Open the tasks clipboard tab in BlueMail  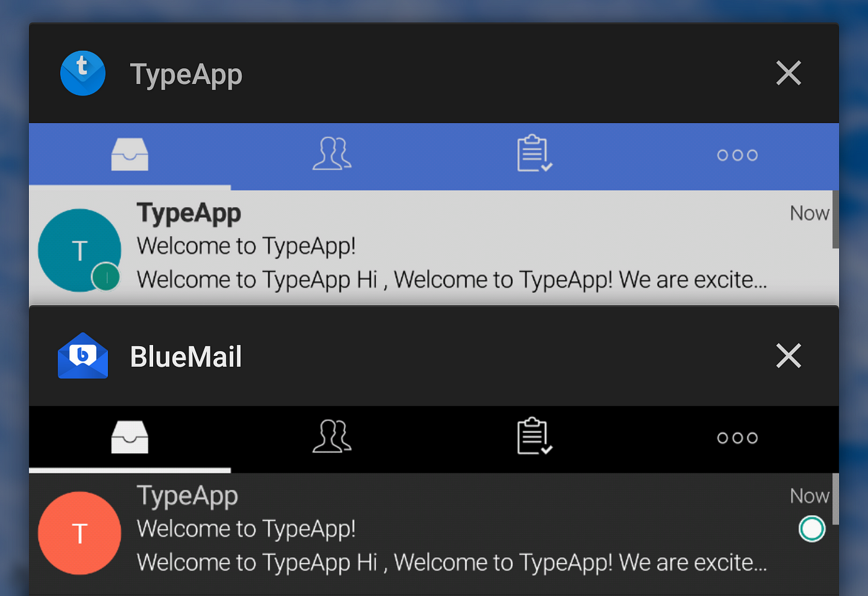(x=534, y=436)
